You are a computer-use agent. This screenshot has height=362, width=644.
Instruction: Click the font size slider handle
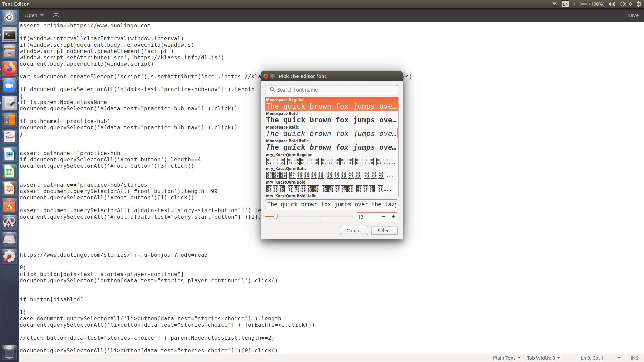276,217
